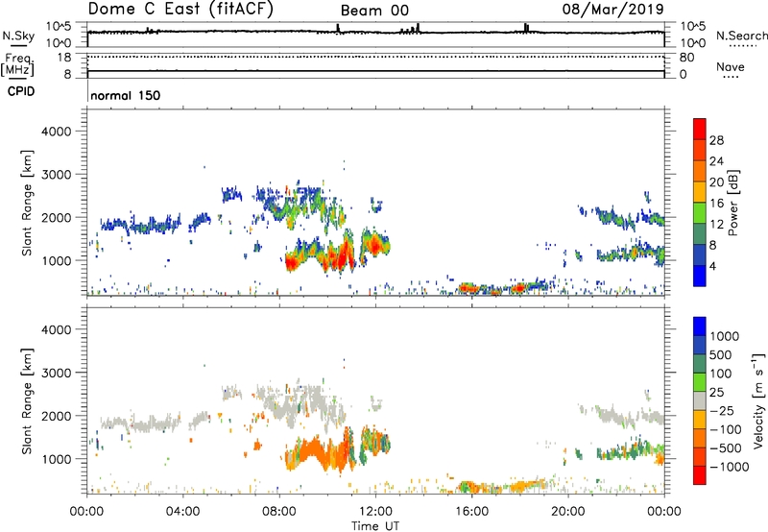Click the '20:00' time axis tick
This screenshot has height=532, width=768.
568,512
